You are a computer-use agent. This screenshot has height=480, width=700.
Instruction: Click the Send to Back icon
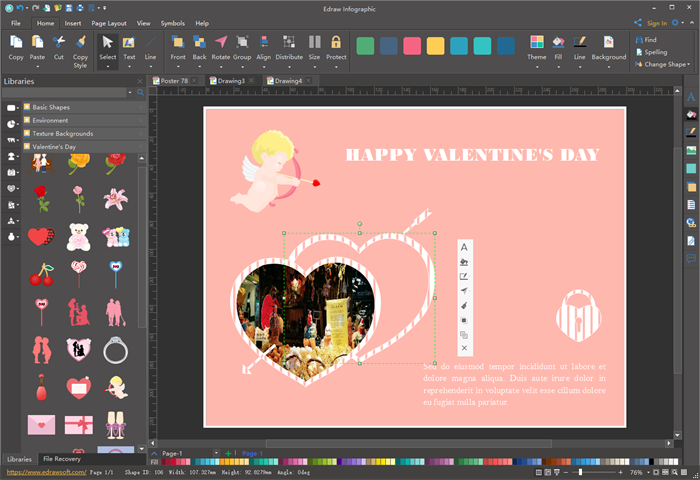(x=199, y=43)
